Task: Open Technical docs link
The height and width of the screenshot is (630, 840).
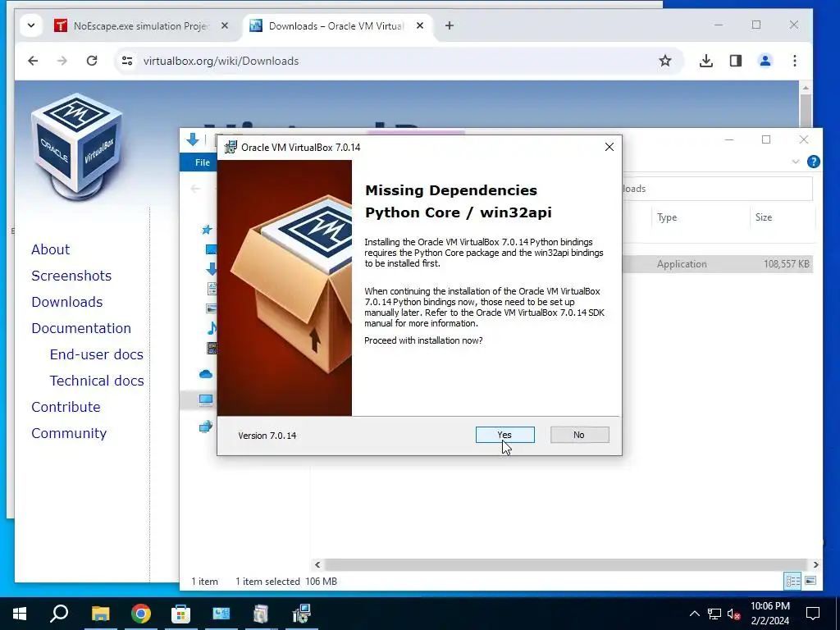Action: [x=97, y=381]
